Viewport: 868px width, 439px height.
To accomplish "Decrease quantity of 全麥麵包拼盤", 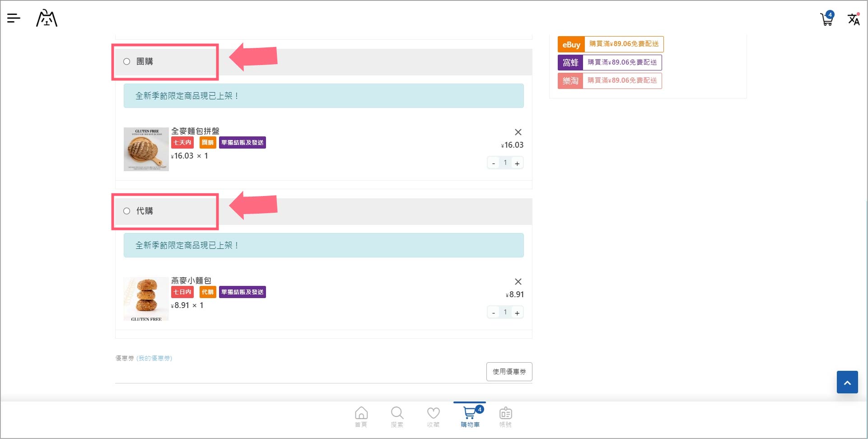I will (x=494, y=163).
